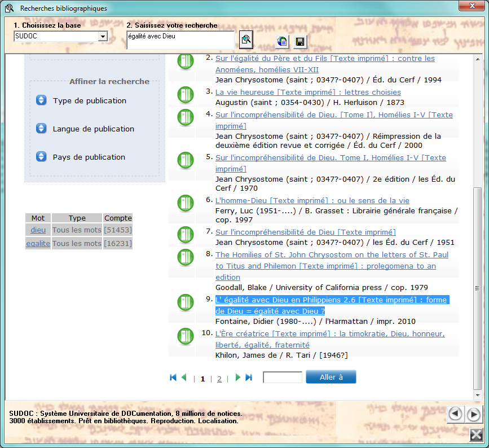Open page 2 of results
This screenshot has height=448, width=489.
[x=219, y=379]
